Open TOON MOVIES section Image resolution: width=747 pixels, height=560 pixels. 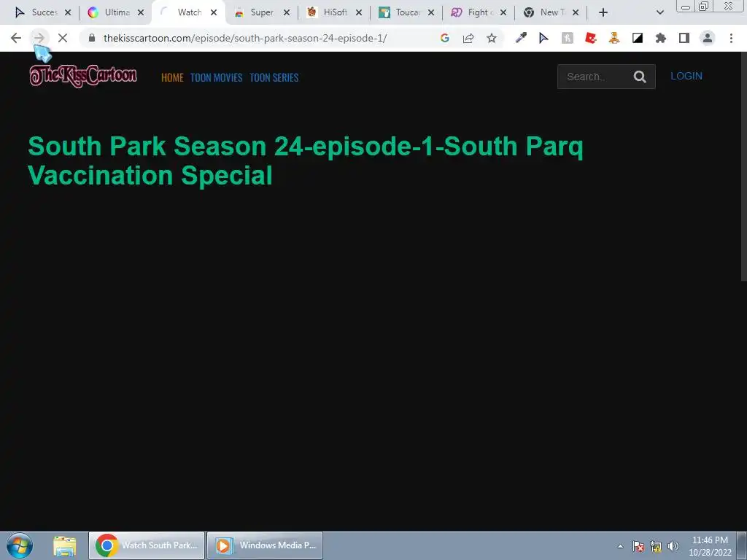[x=216, y=77]
